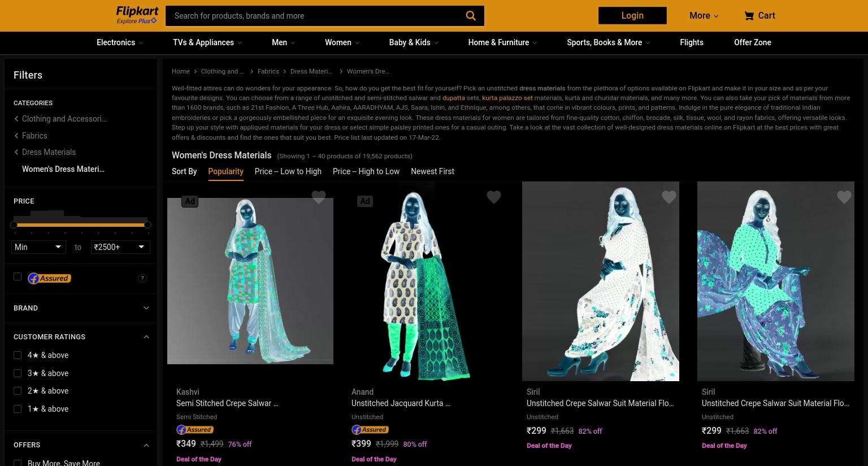The height and width of the screenshot is (466, 868).
Task: Go back to Clothing and Accessories category arrow
Action: 16,119
